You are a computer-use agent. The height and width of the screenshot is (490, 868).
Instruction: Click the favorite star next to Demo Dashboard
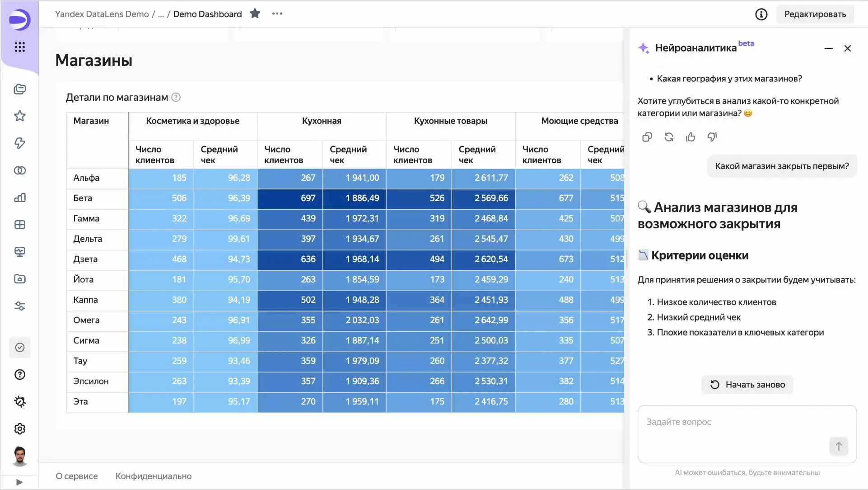pyautogui.click(x=255, y=14)
